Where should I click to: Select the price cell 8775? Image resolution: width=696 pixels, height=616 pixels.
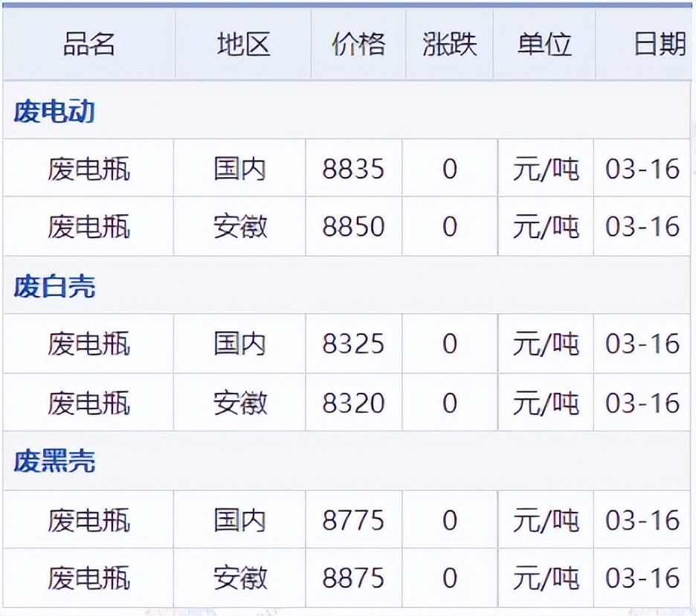click(353, 520)
